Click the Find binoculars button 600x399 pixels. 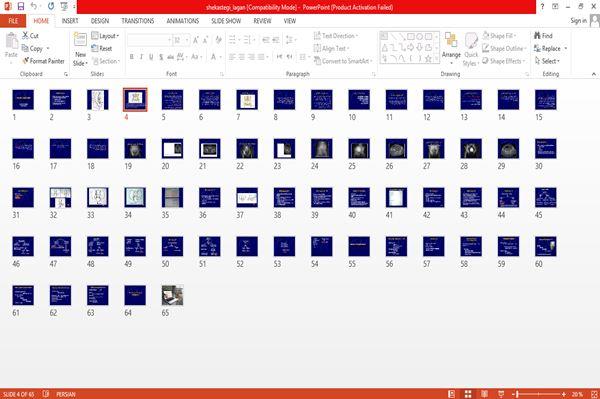[x=543, y=36]
